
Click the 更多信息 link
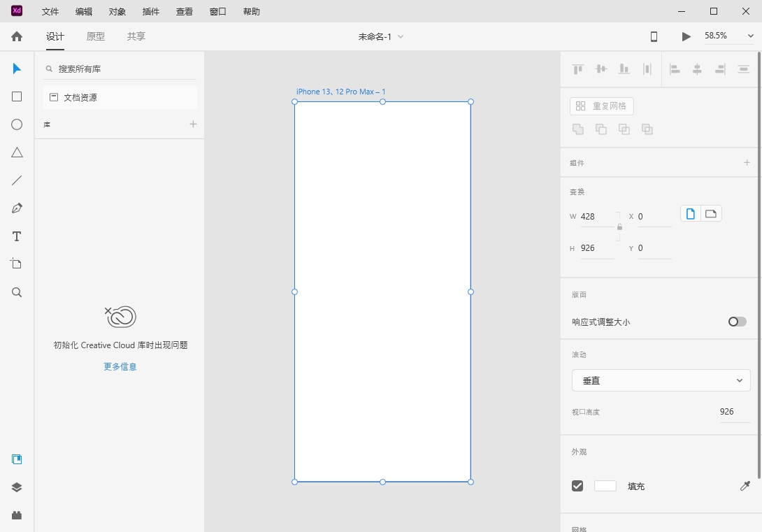120,366
